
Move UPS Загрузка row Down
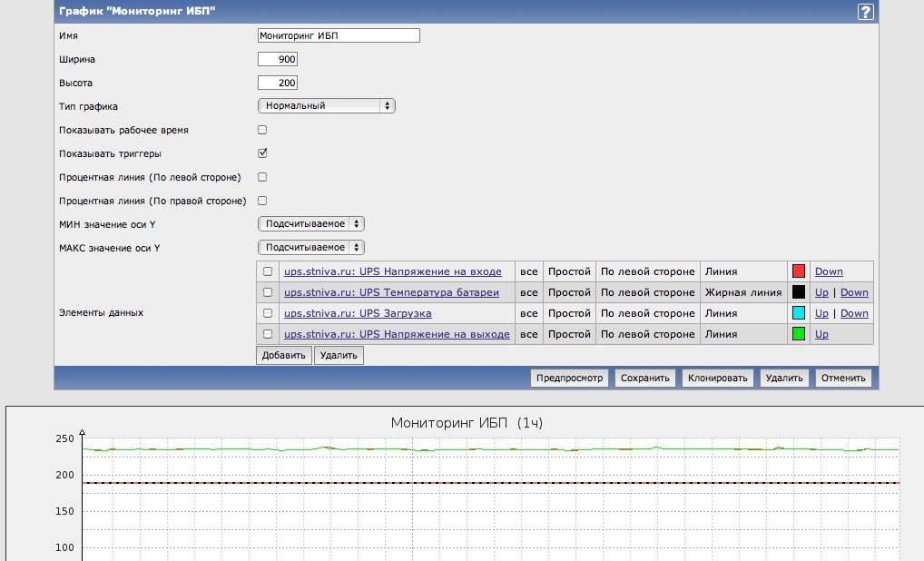(854, 313)
